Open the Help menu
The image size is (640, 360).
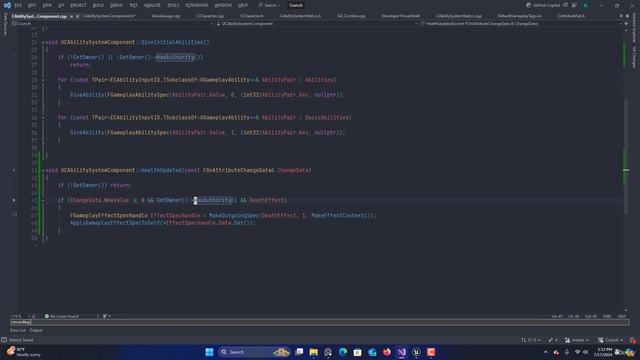243,5
